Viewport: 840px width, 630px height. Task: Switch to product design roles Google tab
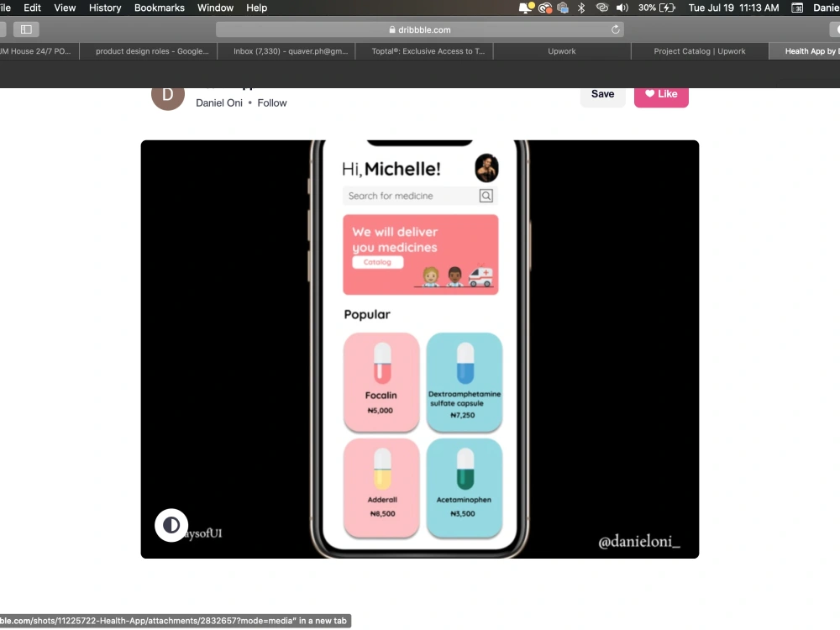[x=149, y=51]
